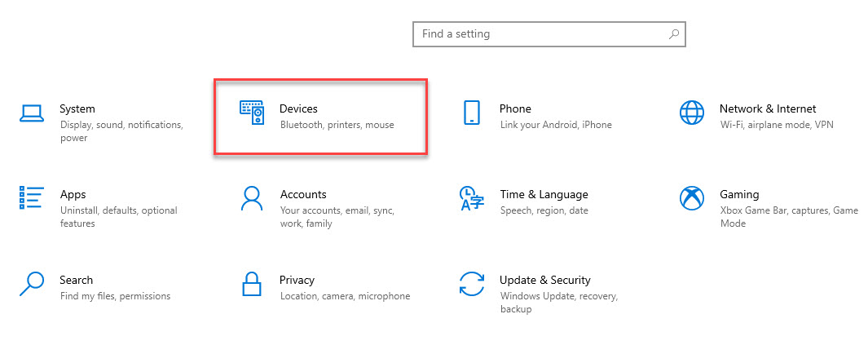The height and width of the screenshot is (354, 868).
Task: Open Network & Internet settings title
Action: [x=768, y=108]
